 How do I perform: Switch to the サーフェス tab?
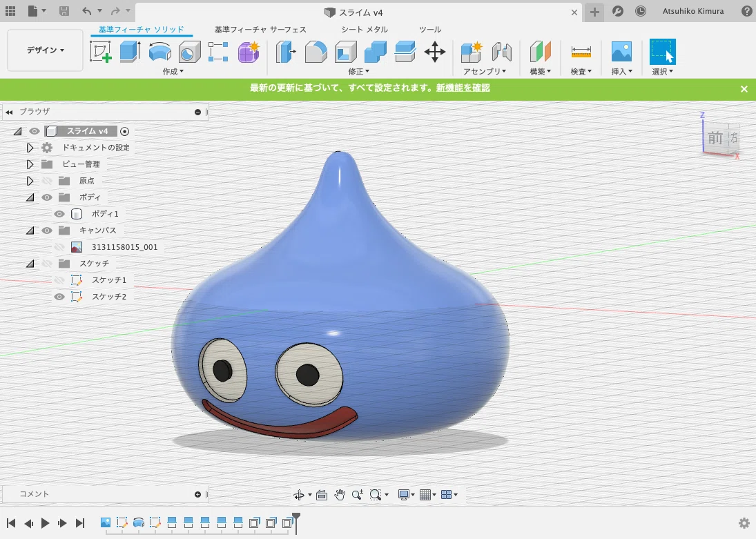260,30
